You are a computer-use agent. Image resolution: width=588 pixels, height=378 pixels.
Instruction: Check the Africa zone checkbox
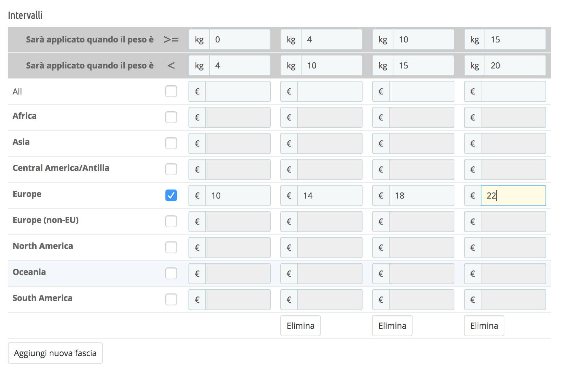[x=171, y=117]
